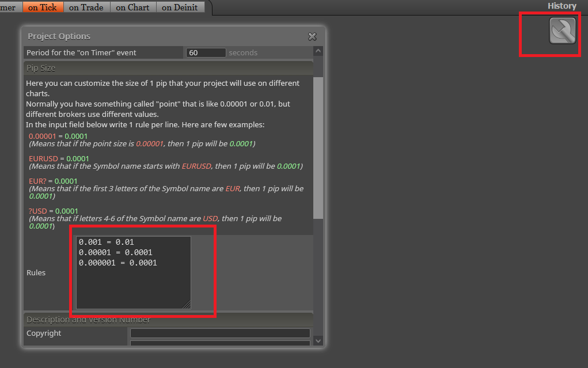
Task: Edit the on Timer period seconds field
Action: point(206,52)
